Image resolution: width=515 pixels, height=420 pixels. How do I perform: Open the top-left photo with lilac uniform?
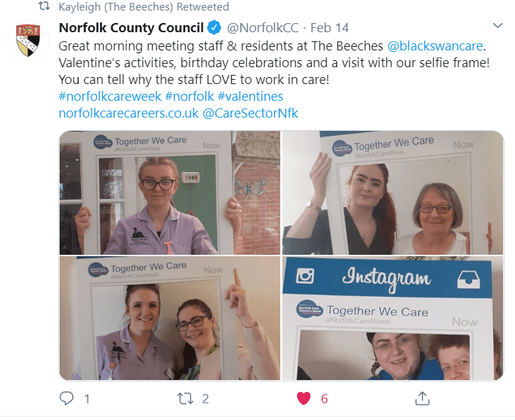pos(170,192)
